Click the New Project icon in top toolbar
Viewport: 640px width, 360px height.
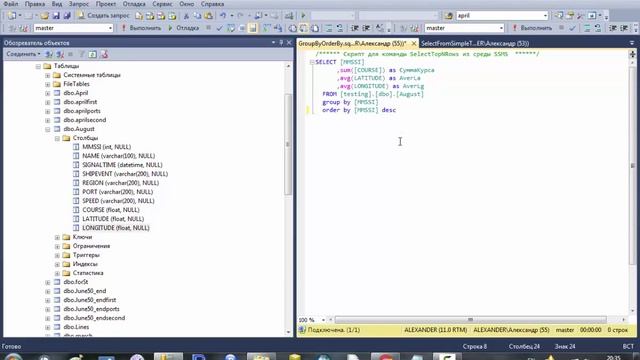(12, 16)
